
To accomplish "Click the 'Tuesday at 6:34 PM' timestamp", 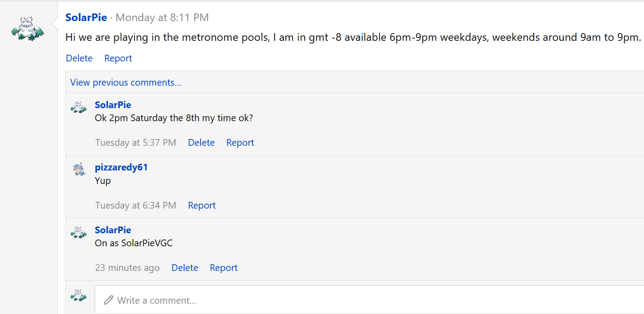I will pyautogui.click(x=135, y=205).
